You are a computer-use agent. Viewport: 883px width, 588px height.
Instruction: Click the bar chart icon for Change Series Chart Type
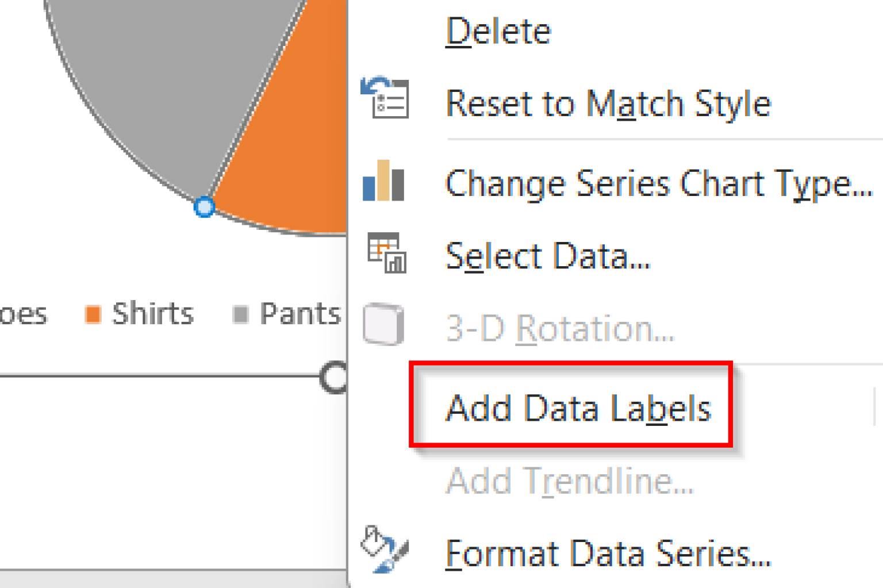click(x=383, y=180)
